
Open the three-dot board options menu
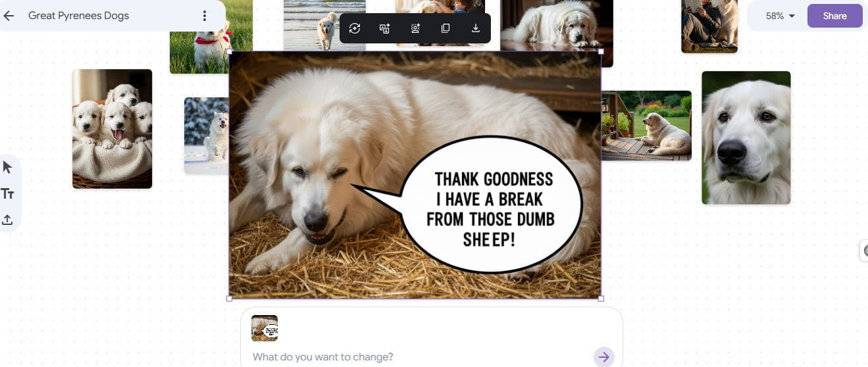[205, 16]
